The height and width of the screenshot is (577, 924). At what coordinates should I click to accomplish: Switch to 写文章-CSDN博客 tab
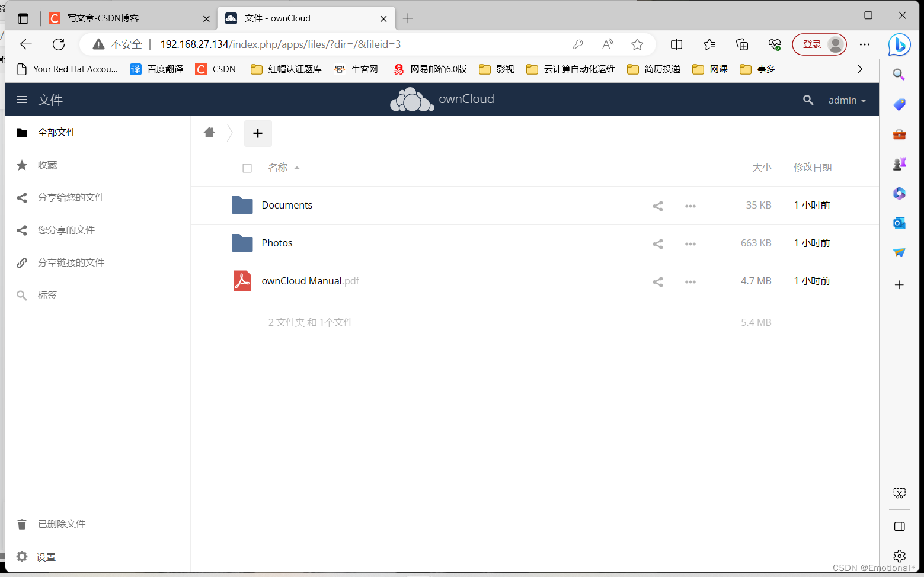click(x=102, y=18)
